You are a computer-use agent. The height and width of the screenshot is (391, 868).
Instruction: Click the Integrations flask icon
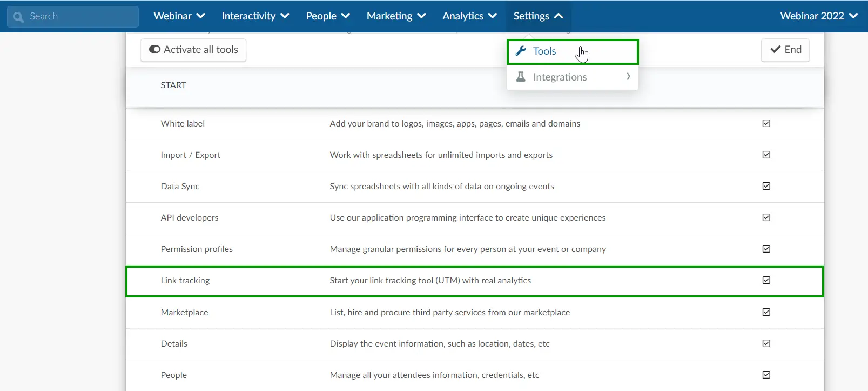click(521, 77)
